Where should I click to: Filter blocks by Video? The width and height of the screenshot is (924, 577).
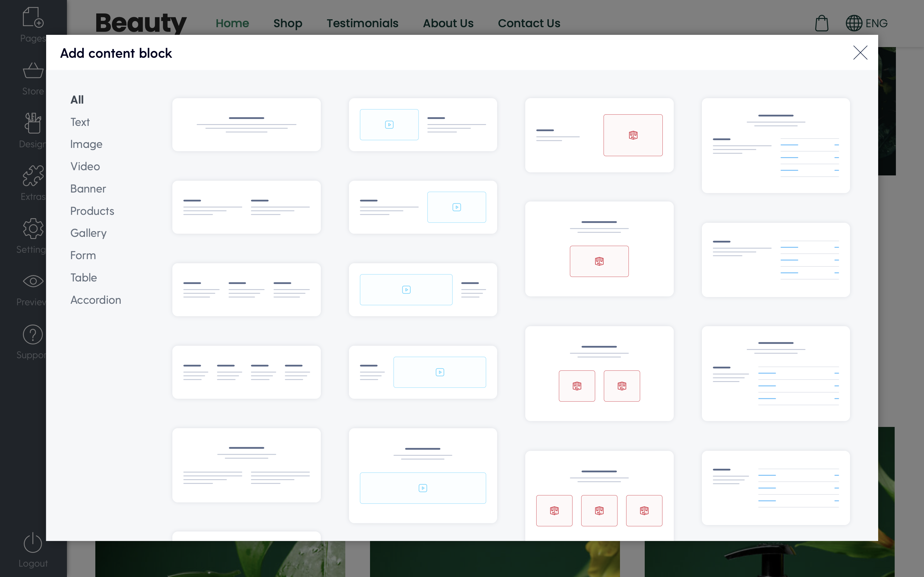(x=85, y=166)
